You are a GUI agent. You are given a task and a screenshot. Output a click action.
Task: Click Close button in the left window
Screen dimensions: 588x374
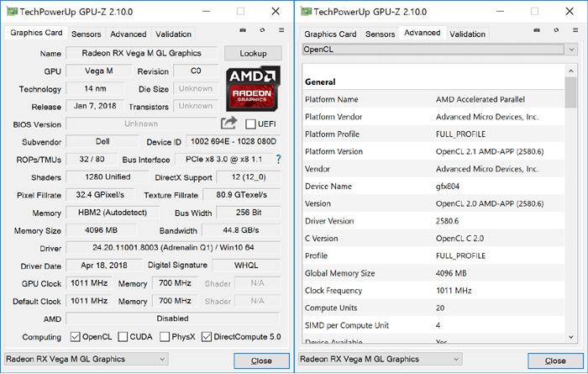tap(260, 361)
